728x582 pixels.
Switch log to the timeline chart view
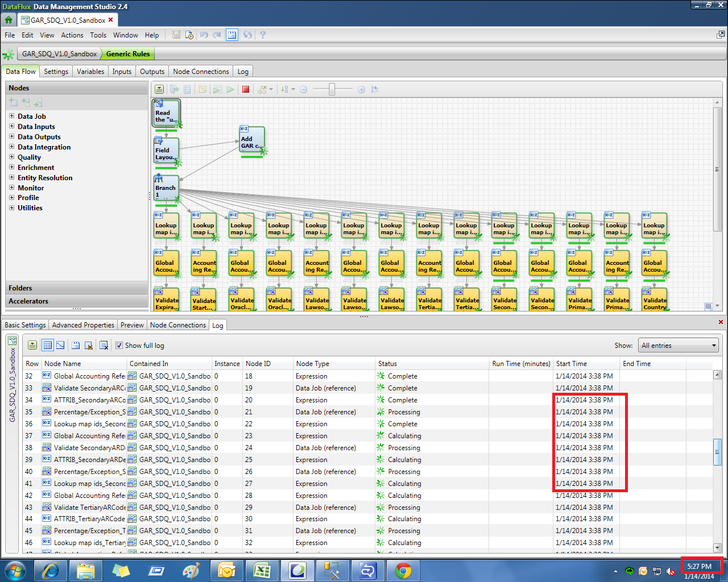pos(60,345)
